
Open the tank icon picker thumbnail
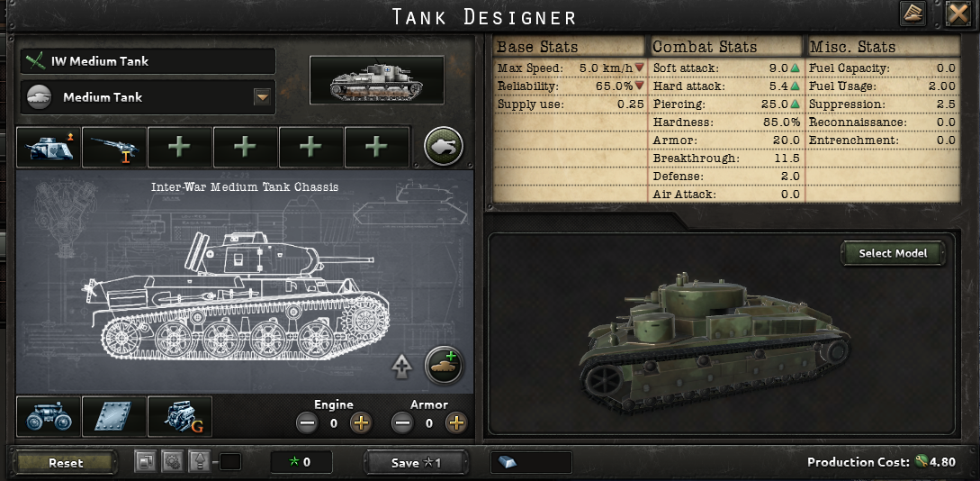click(x=377, y=80)
